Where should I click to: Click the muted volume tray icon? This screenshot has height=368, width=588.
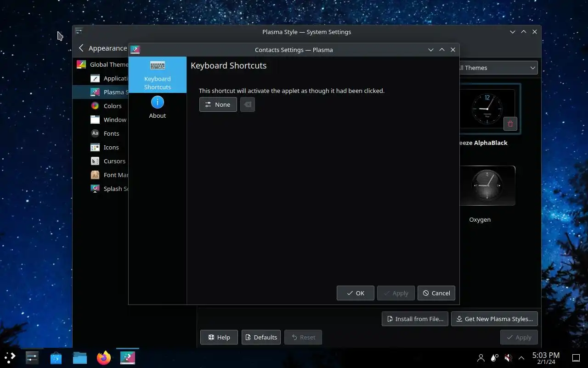point(508,358)
